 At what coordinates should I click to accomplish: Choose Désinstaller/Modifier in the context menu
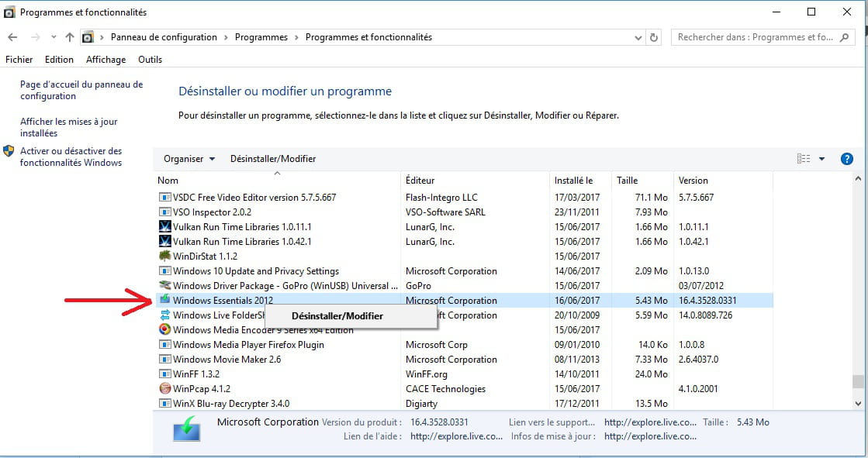pos(351,316)
